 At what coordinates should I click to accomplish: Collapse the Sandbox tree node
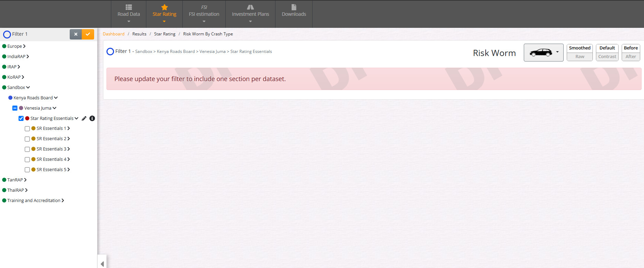tap(28, 87)
